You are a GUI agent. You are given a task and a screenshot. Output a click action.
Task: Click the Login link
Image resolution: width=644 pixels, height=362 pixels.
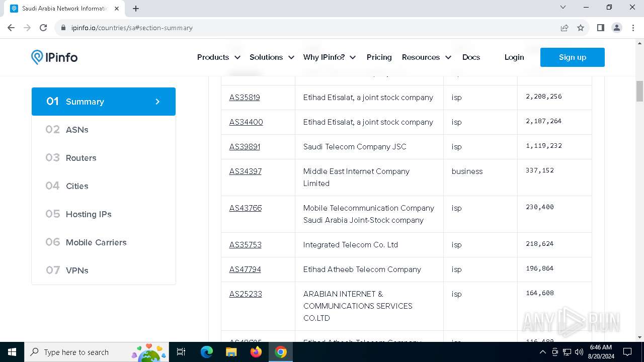pos(514,57)
